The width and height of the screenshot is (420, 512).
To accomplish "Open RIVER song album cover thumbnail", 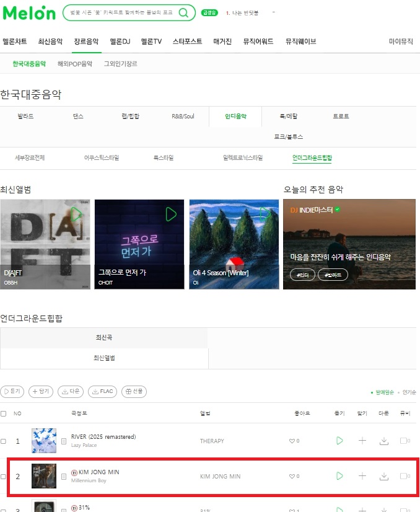I will [x=44, y=441].
